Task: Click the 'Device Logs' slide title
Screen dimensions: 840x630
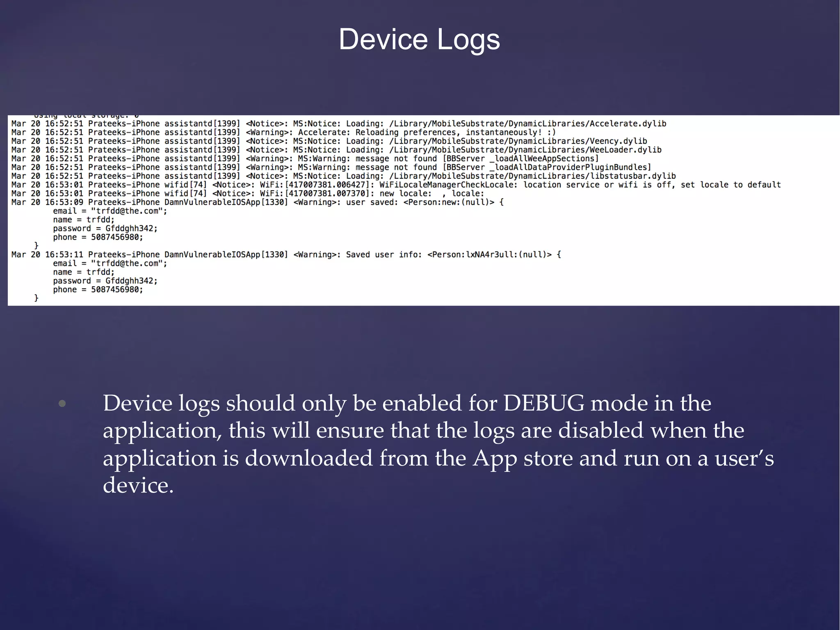Action: [x=419, y=40]
